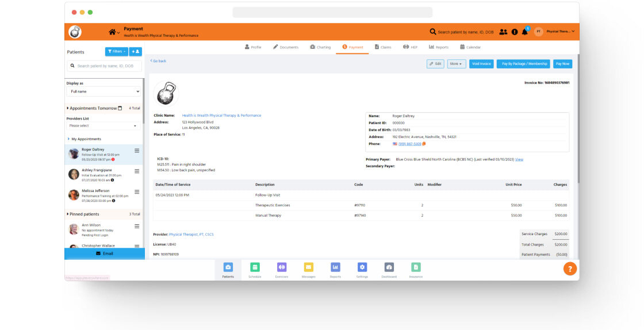Open the Insurance icon in bottom bar
Viewport: 644px width, 330px height.
(x=416, y=267)
